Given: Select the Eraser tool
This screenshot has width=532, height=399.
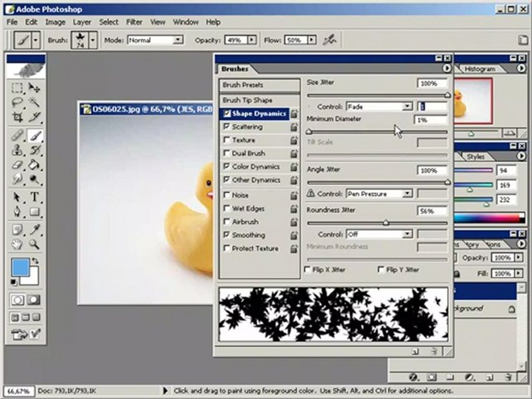Looking at the screenshot, I should [17, 165].
